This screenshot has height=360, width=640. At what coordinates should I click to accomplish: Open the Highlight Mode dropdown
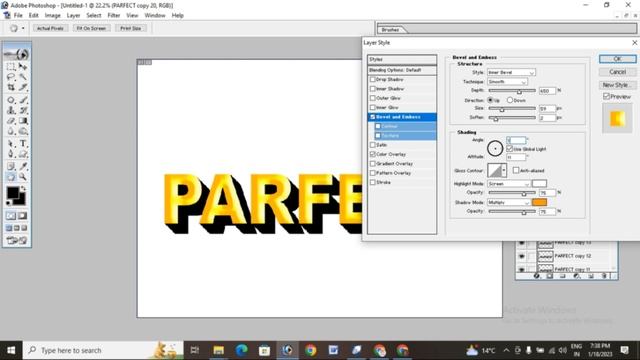tap(509, 184)
